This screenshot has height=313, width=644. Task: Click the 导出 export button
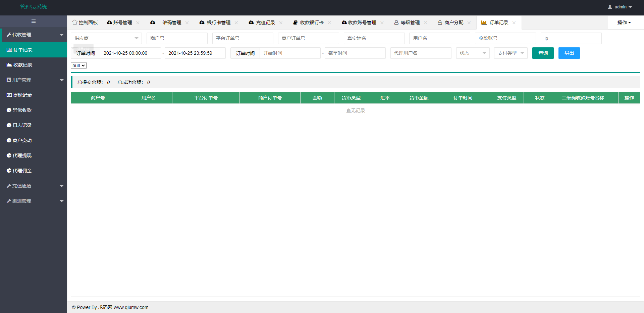569,53
